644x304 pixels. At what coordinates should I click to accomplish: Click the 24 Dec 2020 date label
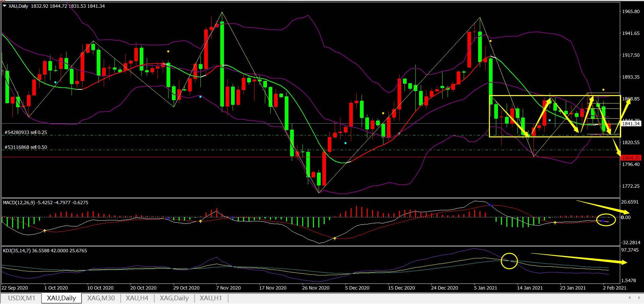coord(444,288)
